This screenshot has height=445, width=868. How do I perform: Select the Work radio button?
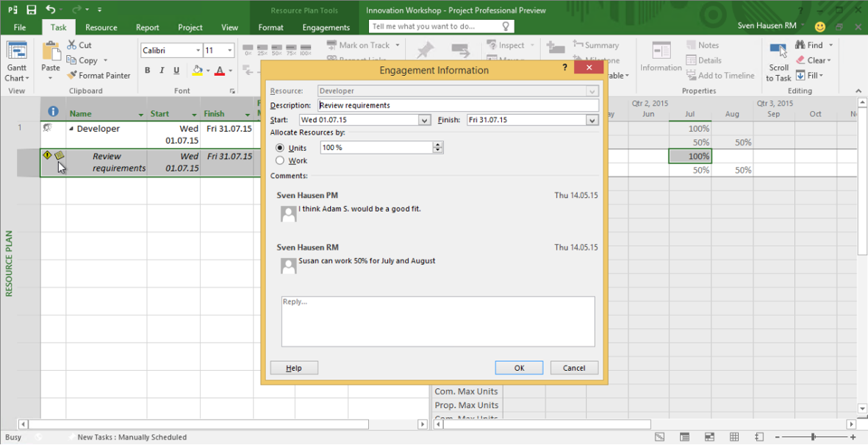point(280,160)
